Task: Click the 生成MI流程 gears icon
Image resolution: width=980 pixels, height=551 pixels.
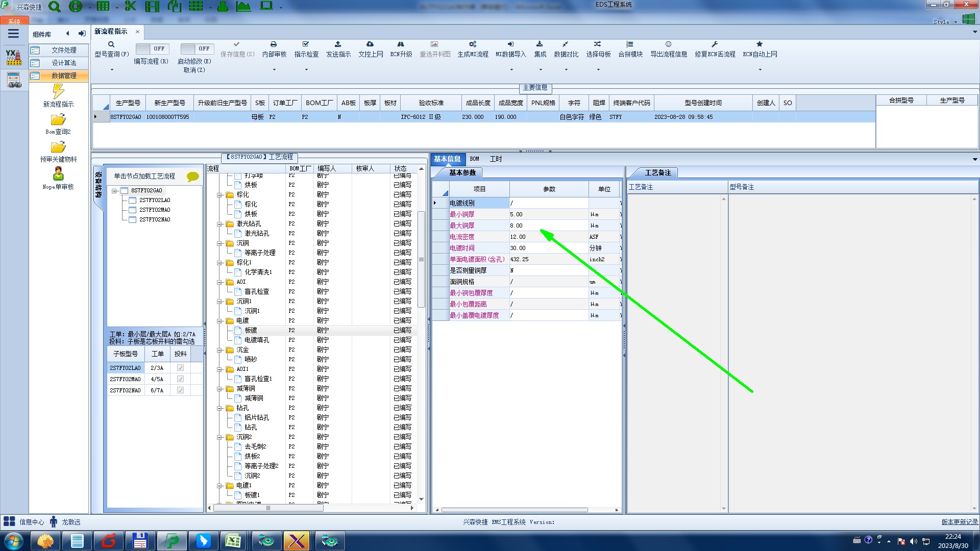Action: (x=473, y=44)
